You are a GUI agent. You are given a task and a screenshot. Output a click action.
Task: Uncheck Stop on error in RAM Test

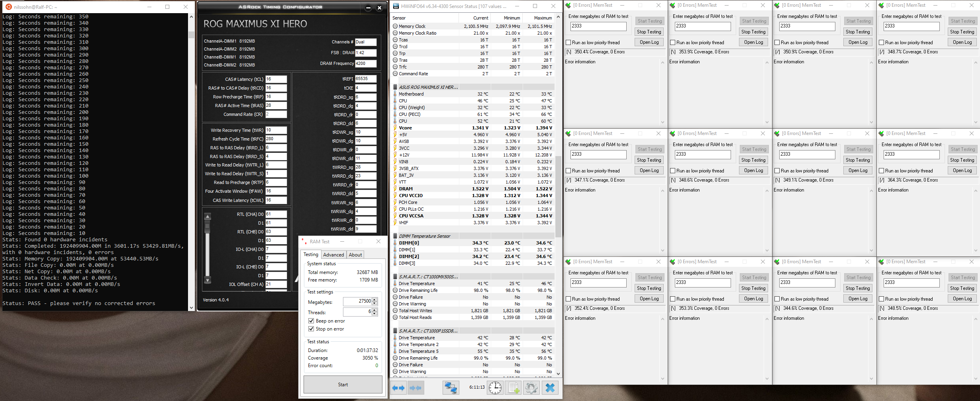click(x=311, y=329)
